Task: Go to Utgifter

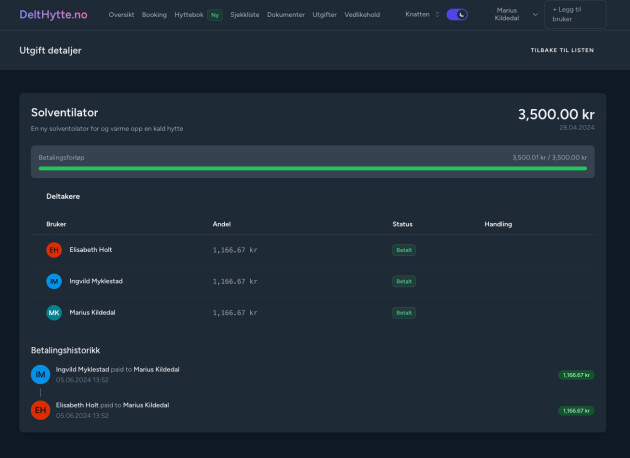Action: click(325, 14)
